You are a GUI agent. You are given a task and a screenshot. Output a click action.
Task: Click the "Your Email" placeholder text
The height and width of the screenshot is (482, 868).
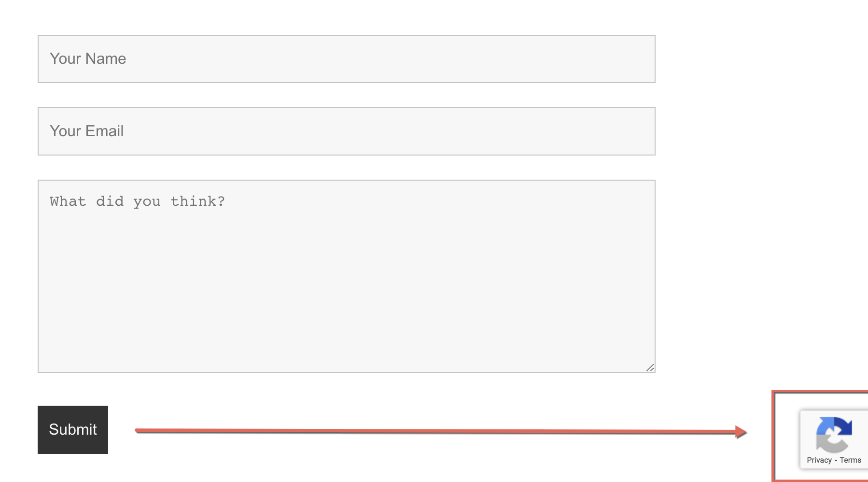click(87, 131)
